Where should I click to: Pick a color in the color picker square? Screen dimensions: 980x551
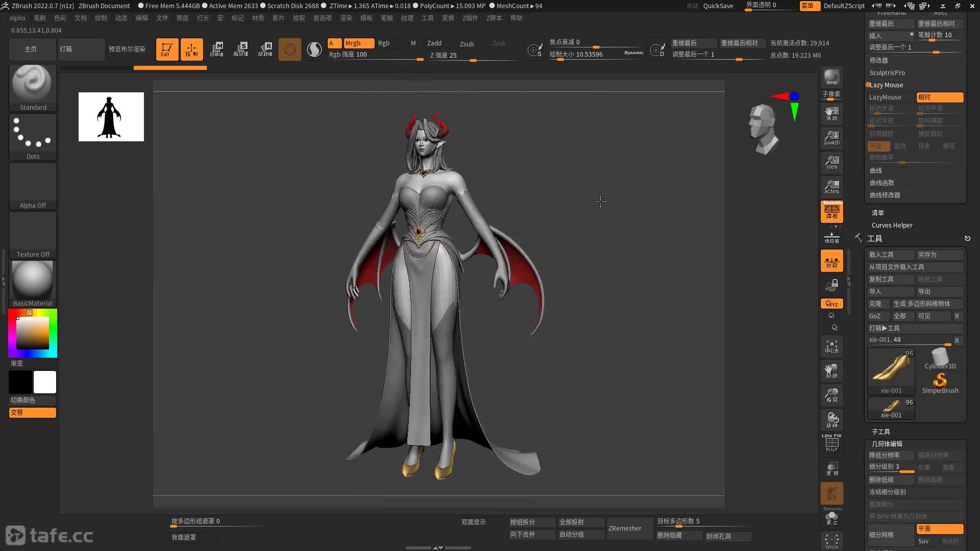coord(33,333)
